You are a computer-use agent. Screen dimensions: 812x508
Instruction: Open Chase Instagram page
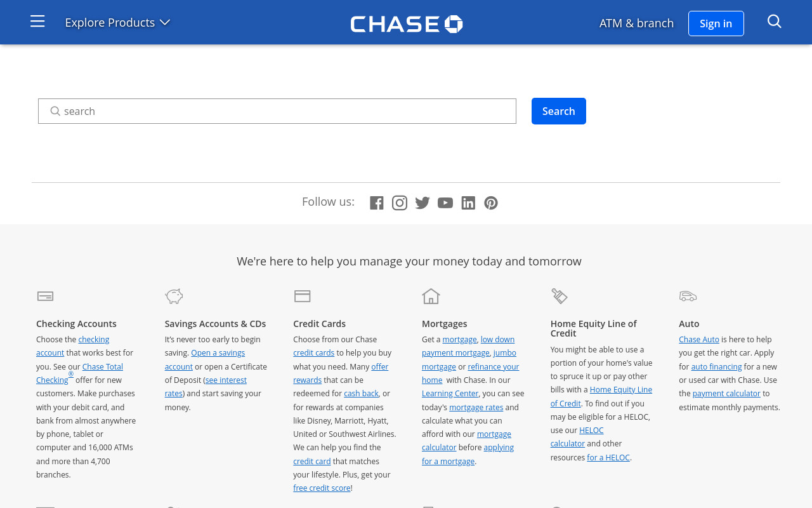(x=400, y=203)
